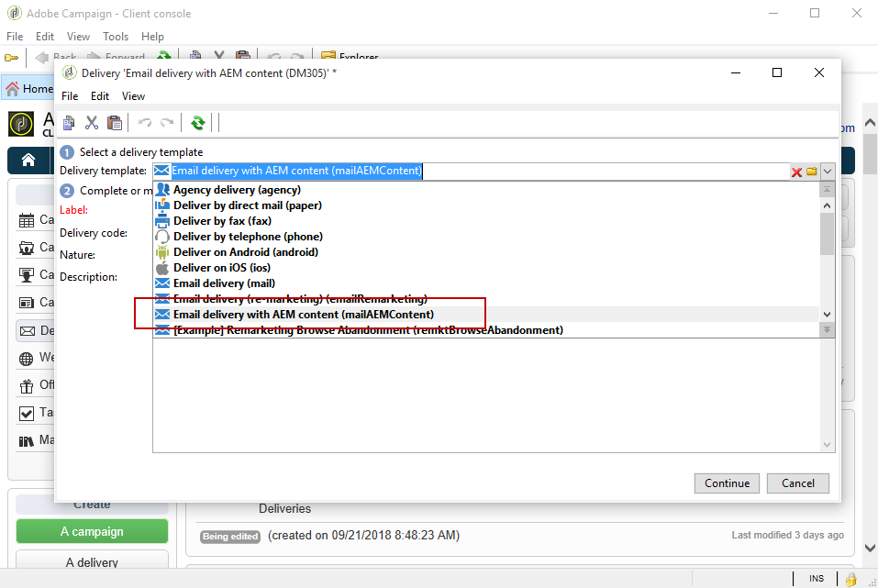Clear the delivery template with the red X
The image size is (878, 588).
pos(796,172)
